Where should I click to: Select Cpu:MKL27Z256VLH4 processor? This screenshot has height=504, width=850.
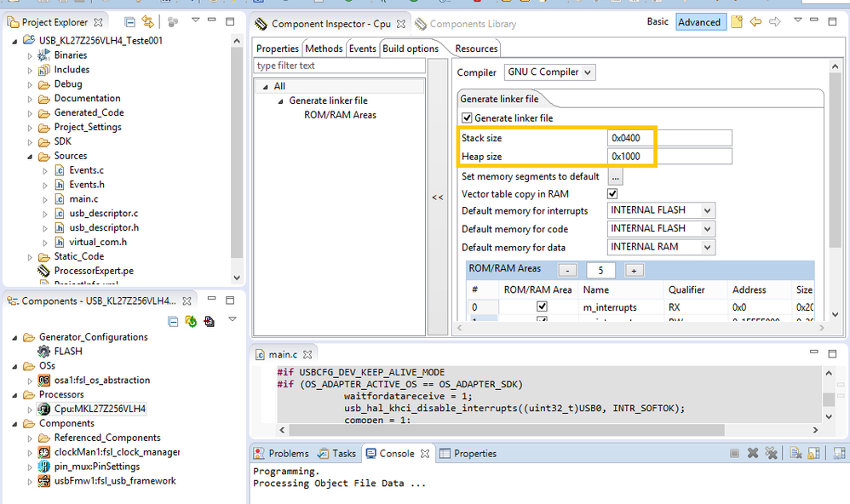(x=99, y=409)
